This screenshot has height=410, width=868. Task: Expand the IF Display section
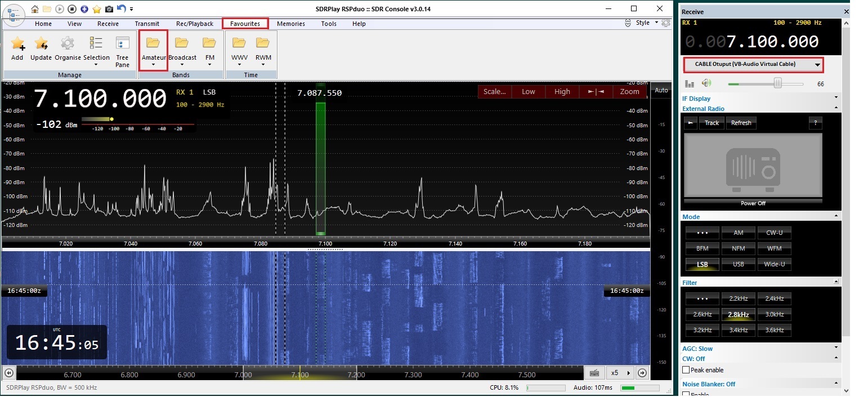760,99
